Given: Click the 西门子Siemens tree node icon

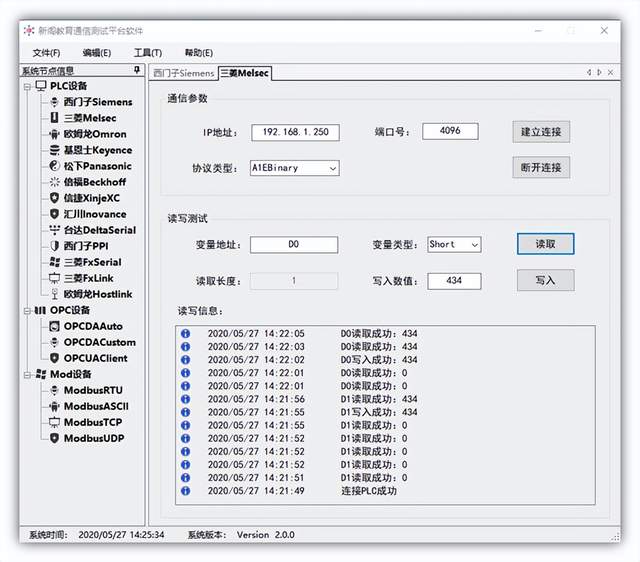Looking at the screenshot, I should tap(54, 102).
